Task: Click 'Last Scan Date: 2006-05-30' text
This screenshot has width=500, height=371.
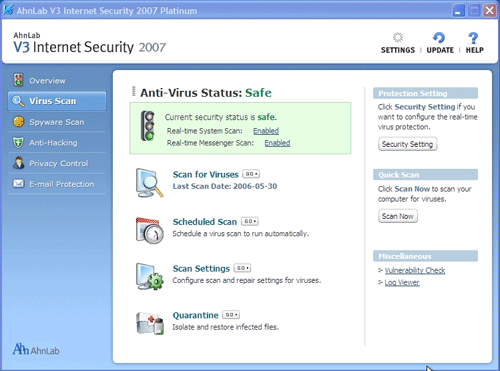Action: point(225,186)
